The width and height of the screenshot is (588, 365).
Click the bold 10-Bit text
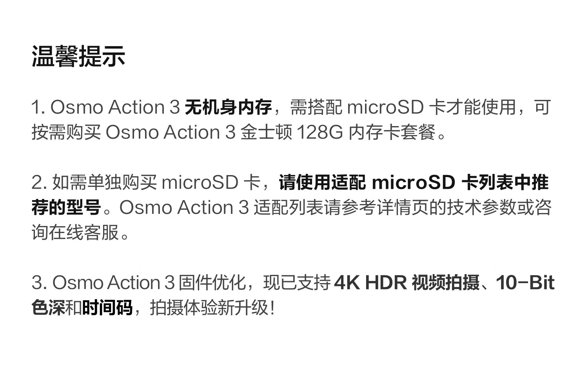[525, 283]
